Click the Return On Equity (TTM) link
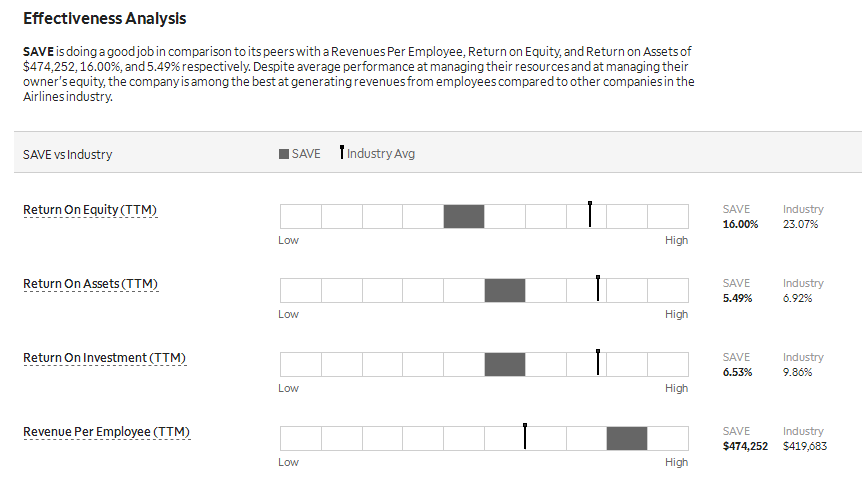 (x=90, y=210)
